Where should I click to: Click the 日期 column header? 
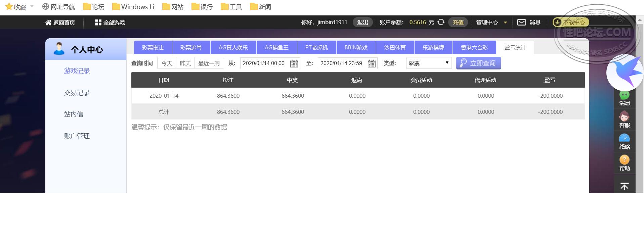(x=164, y=80)
